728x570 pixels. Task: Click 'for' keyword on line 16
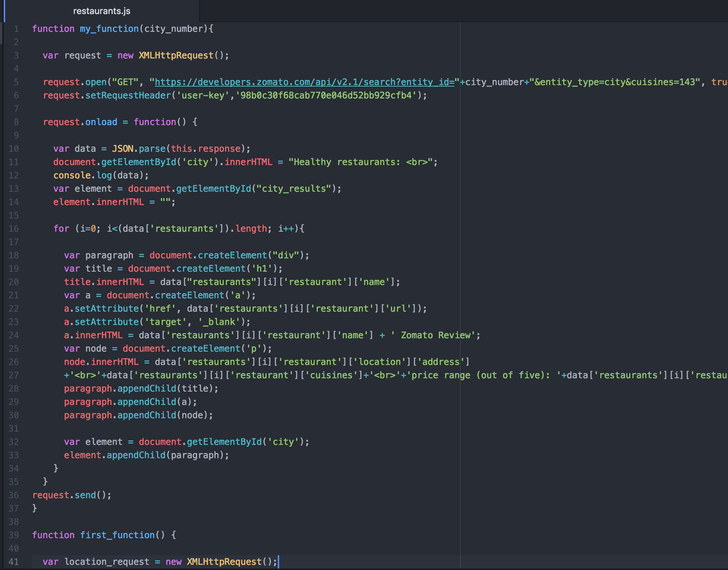[61, 228]
